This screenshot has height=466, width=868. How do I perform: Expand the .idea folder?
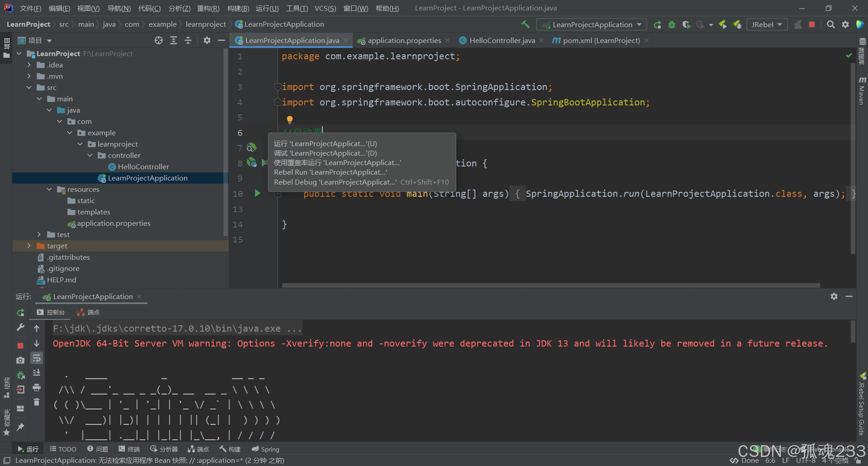click(29, 65)
